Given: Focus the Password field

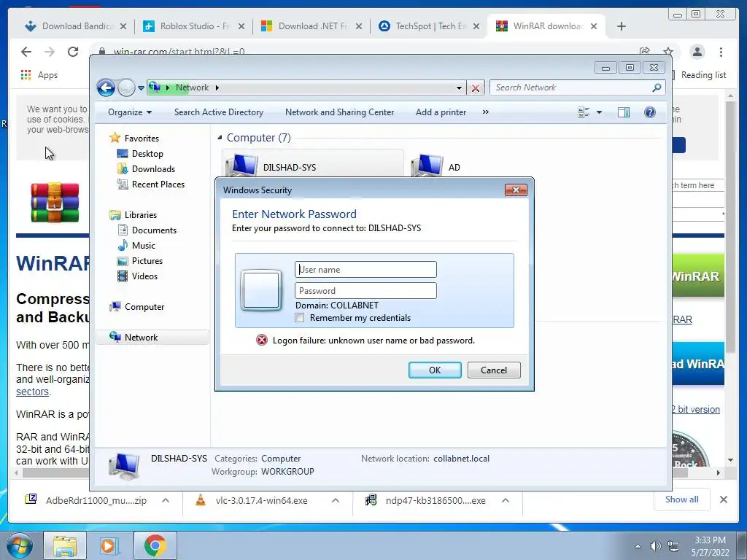Looking at the screenshot, I should click(365, 290).
